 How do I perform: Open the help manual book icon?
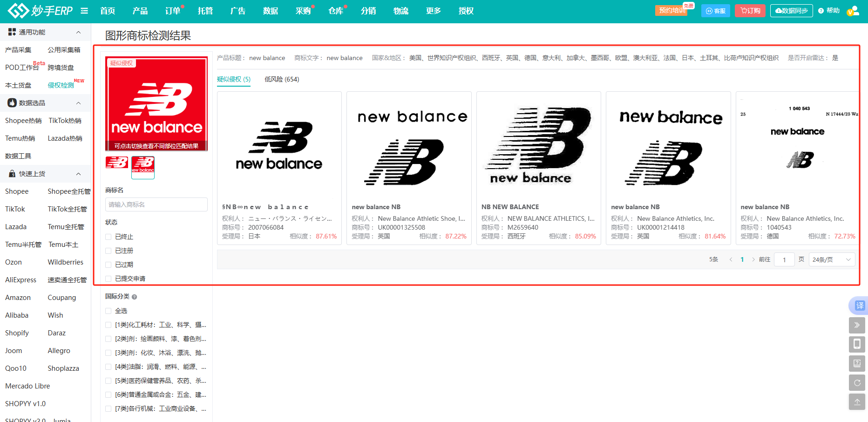(857, 363)
